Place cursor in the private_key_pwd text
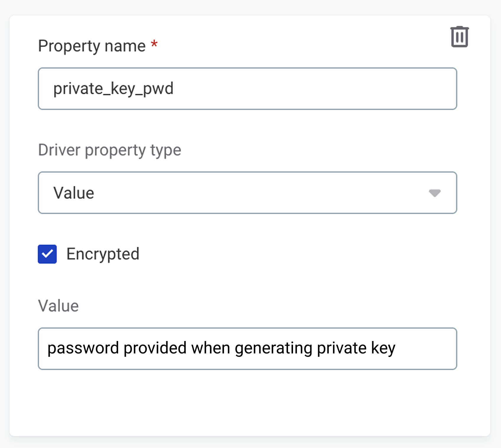The width and height of the screenshot is (501, 448). [113, 89]
